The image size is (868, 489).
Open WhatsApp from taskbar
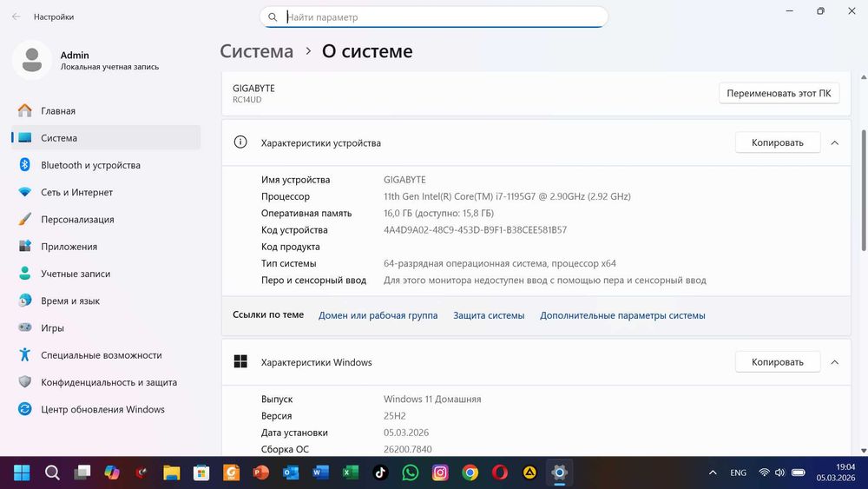click(x=411, y=472)
